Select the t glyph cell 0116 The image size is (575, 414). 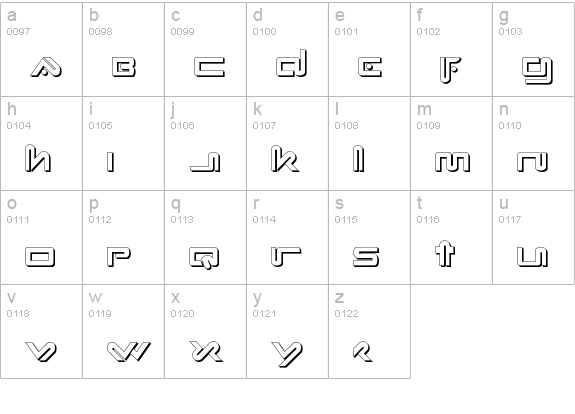[x=451, y=237]
